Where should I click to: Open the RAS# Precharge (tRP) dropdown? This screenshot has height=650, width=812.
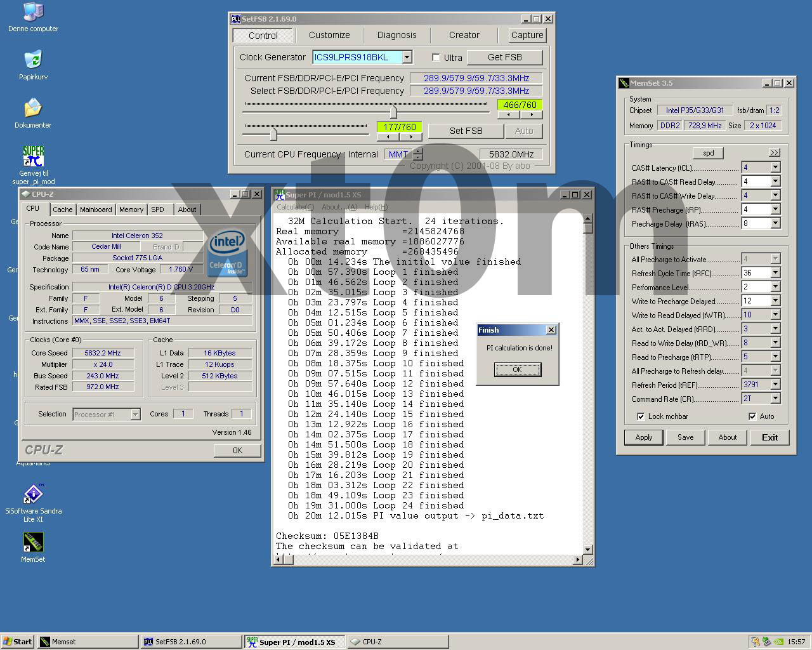(775, 209)
